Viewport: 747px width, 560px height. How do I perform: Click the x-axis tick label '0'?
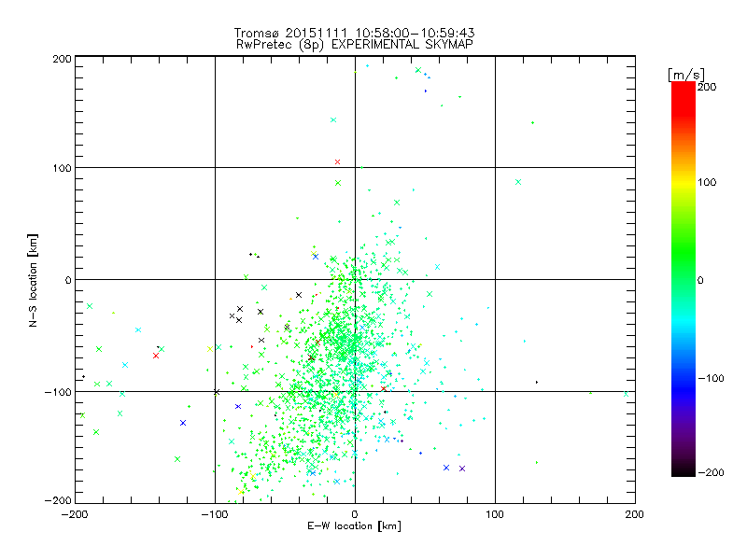pos(355,514)
